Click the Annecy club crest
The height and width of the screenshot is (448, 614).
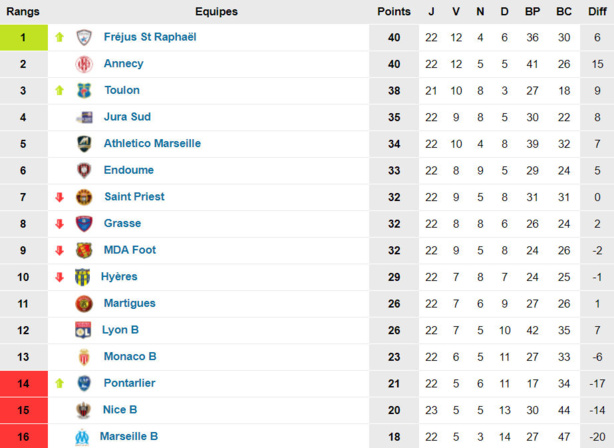pyautogui.click(x=84, y=64)
